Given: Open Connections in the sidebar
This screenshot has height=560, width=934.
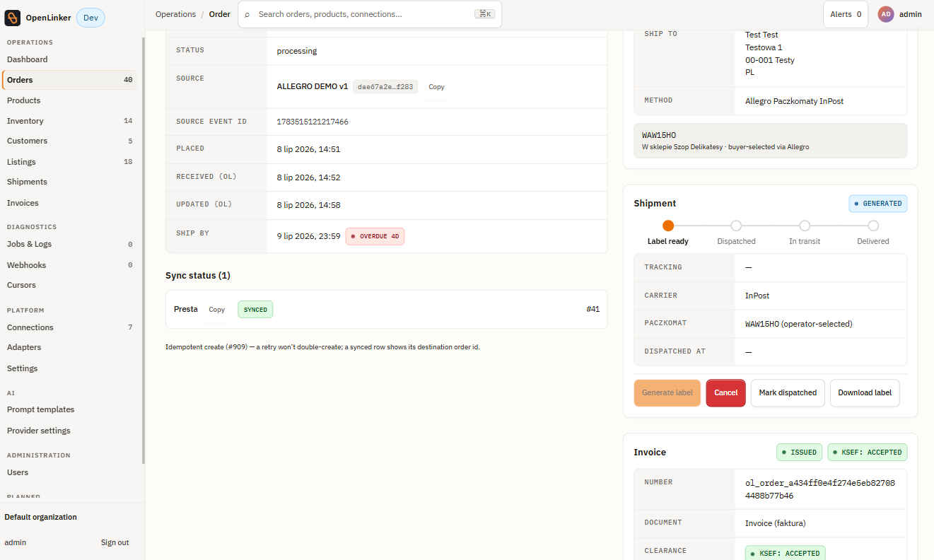Looking at the screenshot, I should pyautogui.click(x=69, y=327).
